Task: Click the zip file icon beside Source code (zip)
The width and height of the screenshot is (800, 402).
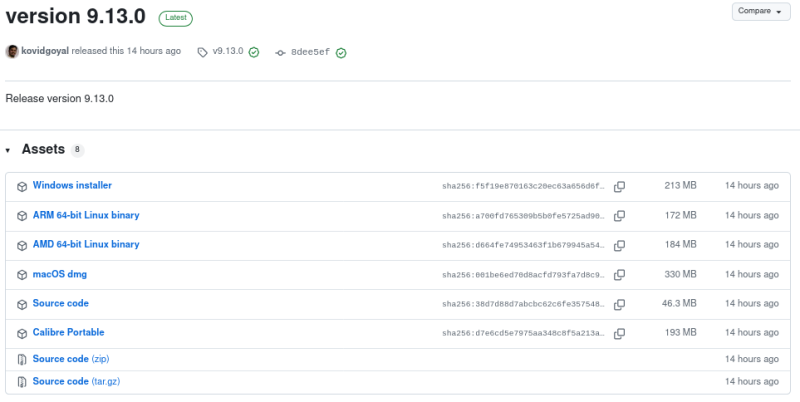Action: coord(22,360)
